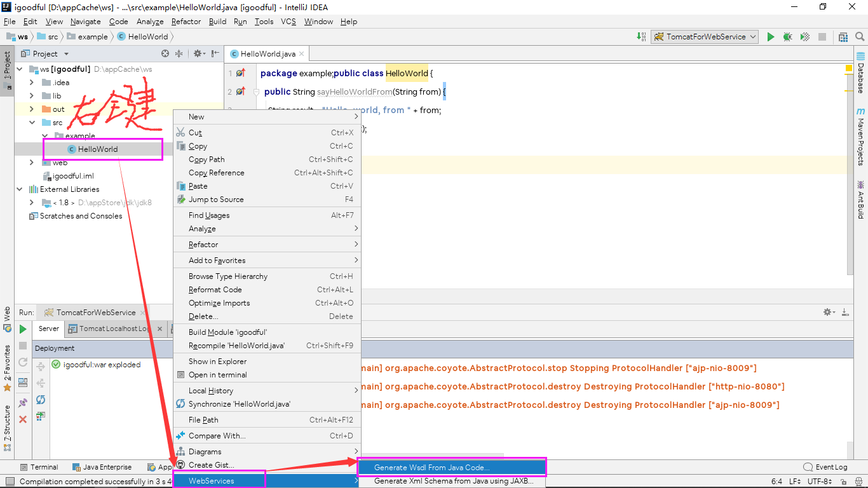Choose Reformat Code in context menu
The width and height of the screenshot is (868, 488).
click(267, 290)
